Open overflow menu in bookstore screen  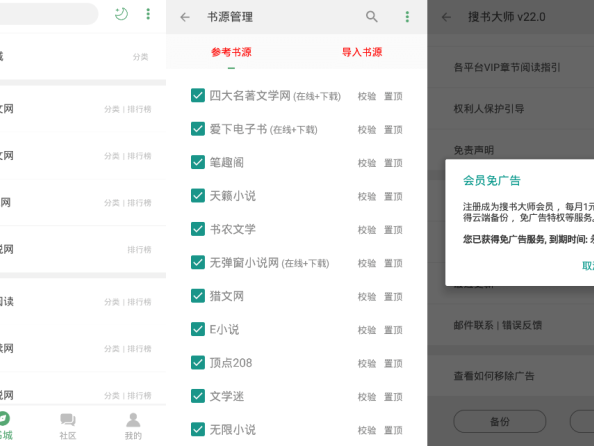pos(148,14)
